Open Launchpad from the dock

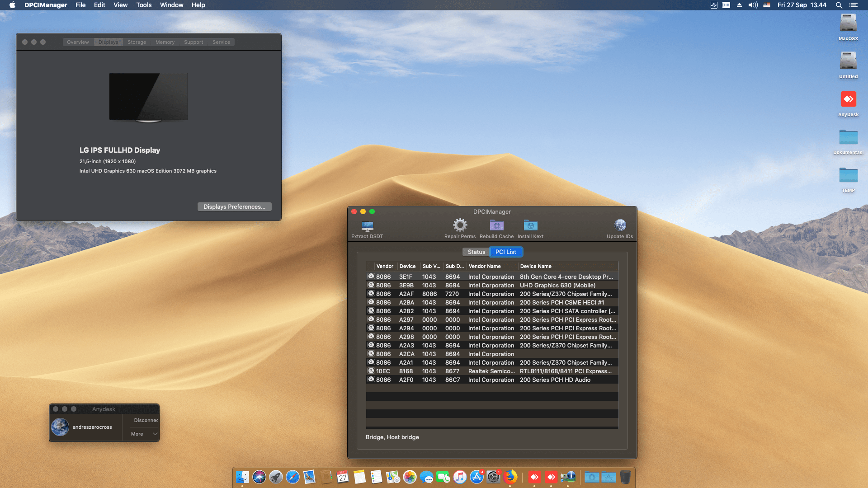[276, 477]
